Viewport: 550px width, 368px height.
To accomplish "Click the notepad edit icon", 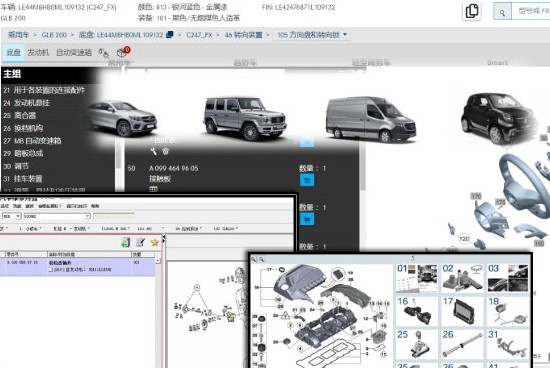I will (x=140, y=242).
